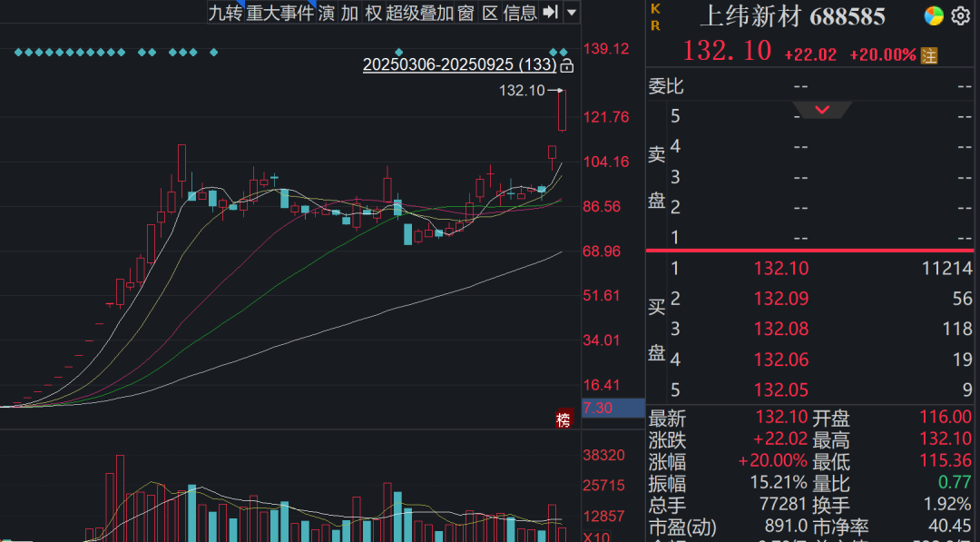Viewport: 980px width, 542px height.
Task: Click the lowest price 115.36
Action: pos(946,461)
